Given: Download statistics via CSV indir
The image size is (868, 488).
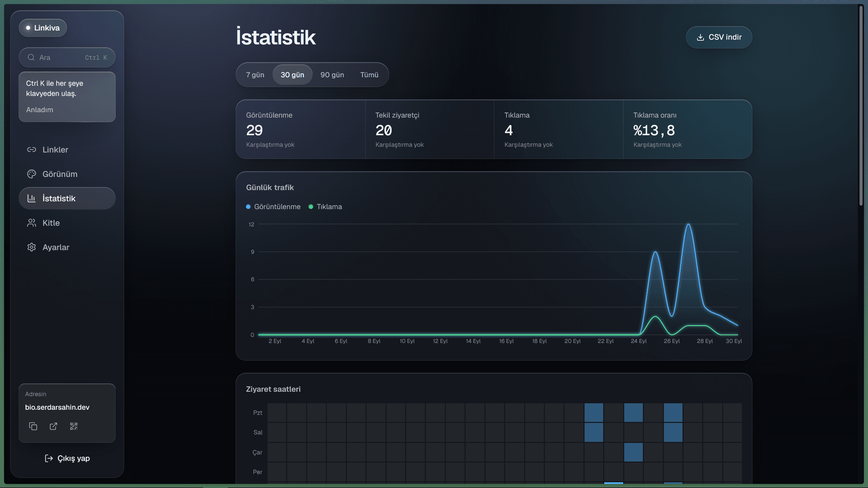Looking at the screenshot, I should [719, 37].
